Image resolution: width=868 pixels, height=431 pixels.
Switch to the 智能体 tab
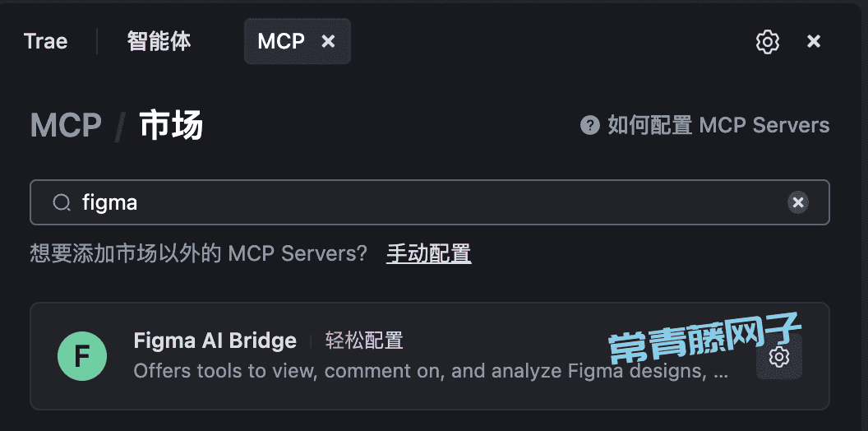159,42
